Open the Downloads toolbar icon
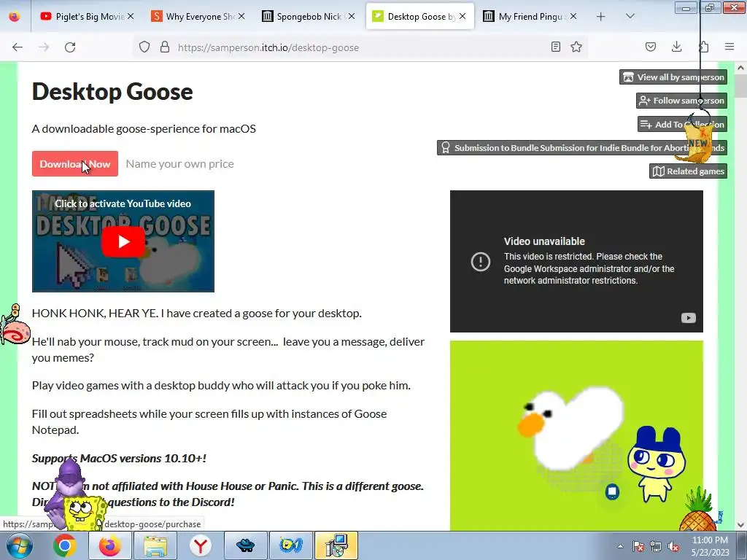The image size is (747, 560). 676,47
